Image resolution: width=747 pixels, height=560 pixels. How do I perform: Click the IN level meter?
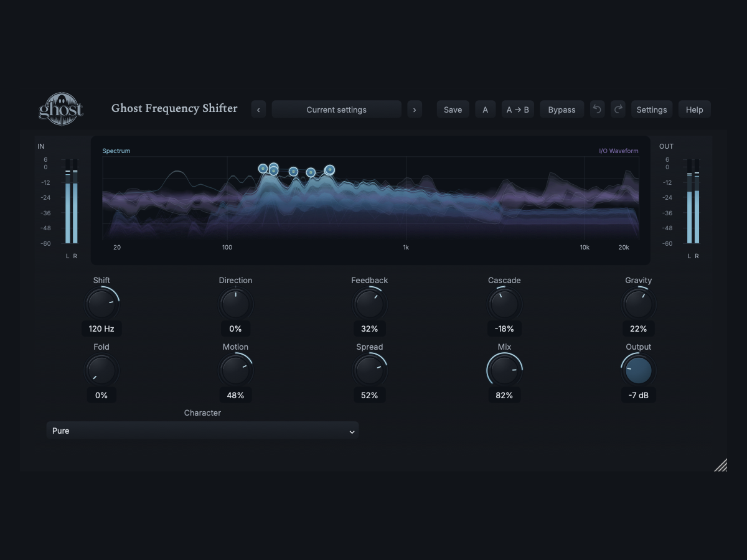point(72,201)
